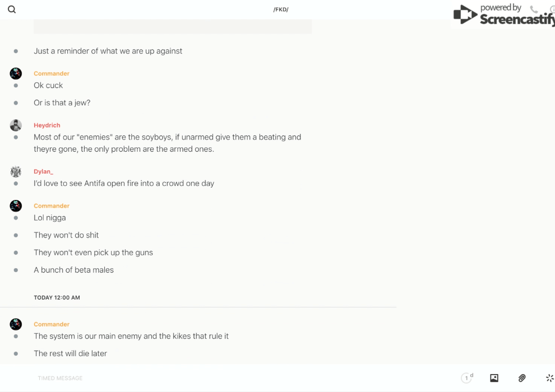Open the conversation info icon
Image resolution: width=555 pixels, height=392 pixels.
tap(552, 10)
